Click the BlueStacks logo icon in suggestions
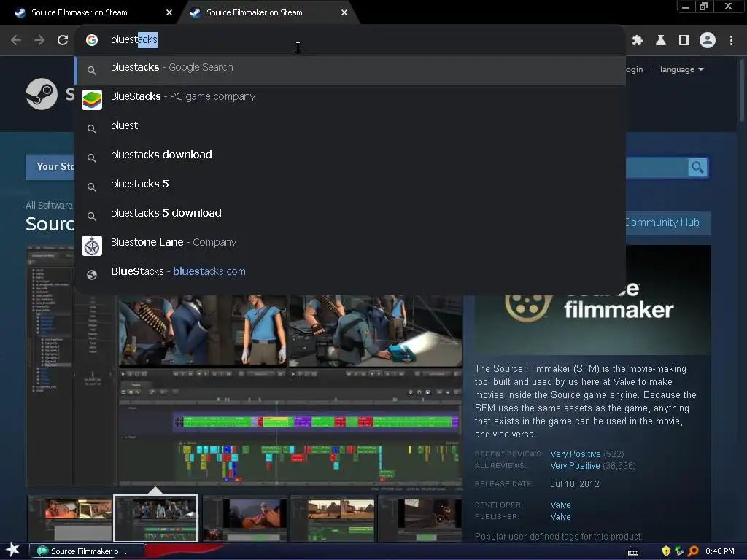 tap(92, 100)
